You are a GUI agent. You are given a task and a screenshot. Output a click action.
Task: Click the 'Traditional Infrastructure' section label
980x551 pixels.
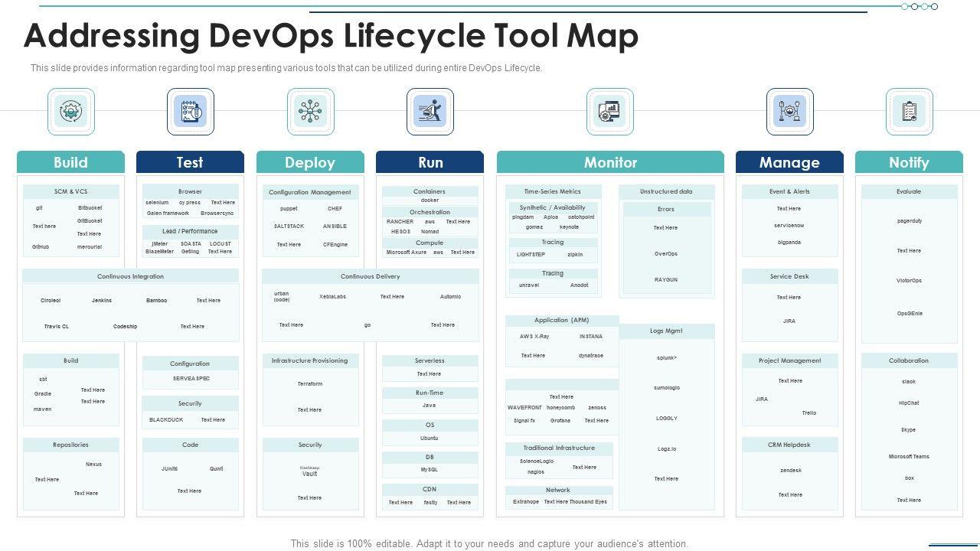point(559,448)
